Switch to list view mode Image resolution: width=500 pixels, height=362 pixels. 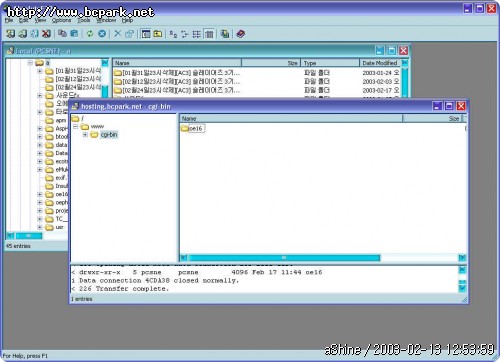(x=197, y=34)
